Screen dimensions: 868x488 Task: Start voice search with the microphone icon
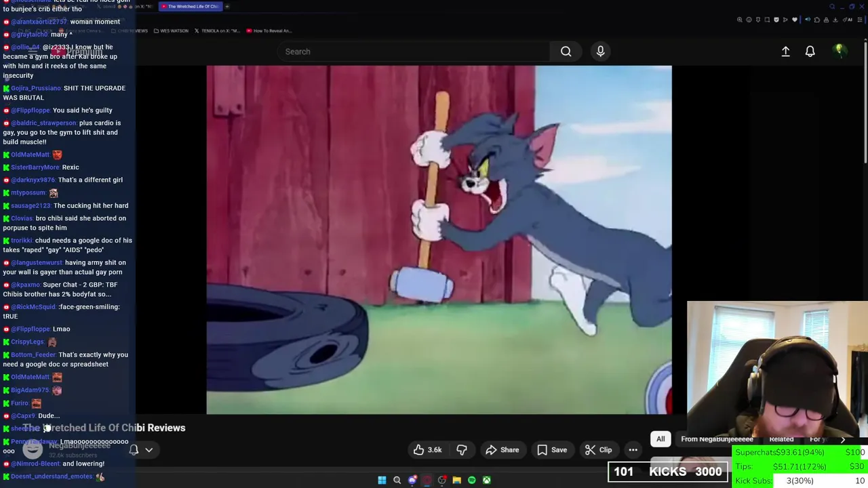point(600,52)
